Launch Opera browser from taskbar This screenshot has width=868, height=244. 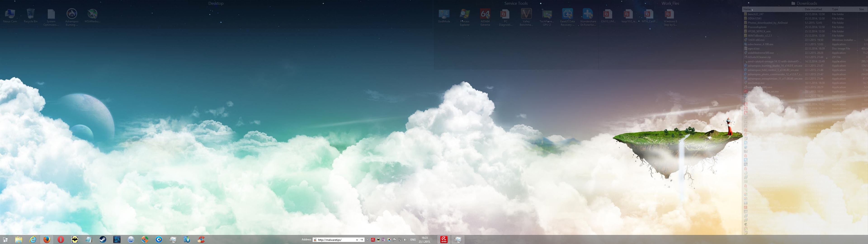pyautogui.click(x=61, y=239)
